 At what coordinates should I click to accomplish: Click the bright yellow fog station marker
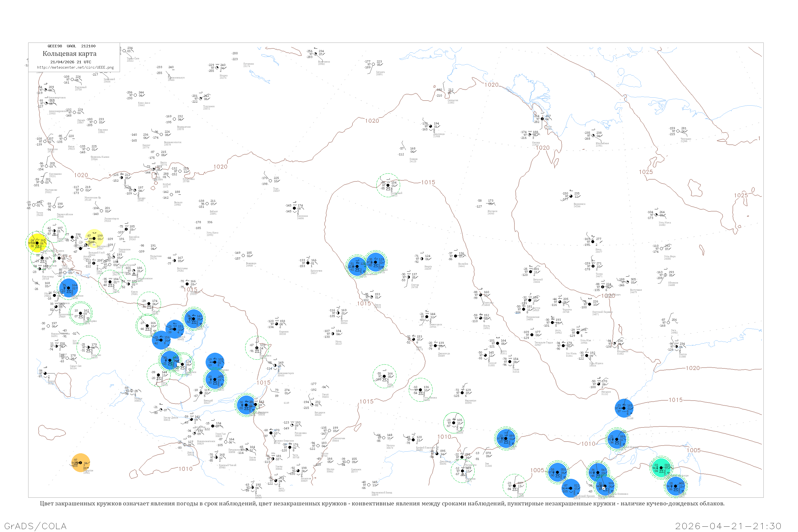pos(37,243)
